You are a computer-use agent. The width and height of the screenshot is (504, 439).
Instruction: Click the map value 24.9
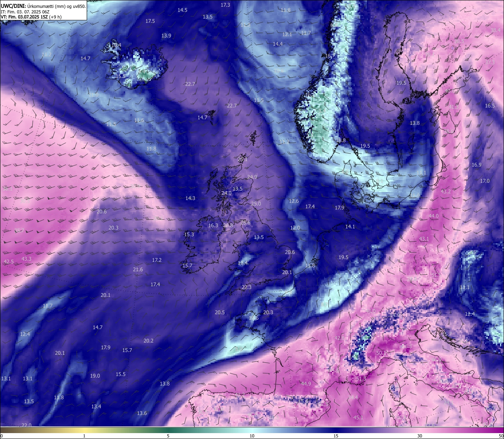252,177
